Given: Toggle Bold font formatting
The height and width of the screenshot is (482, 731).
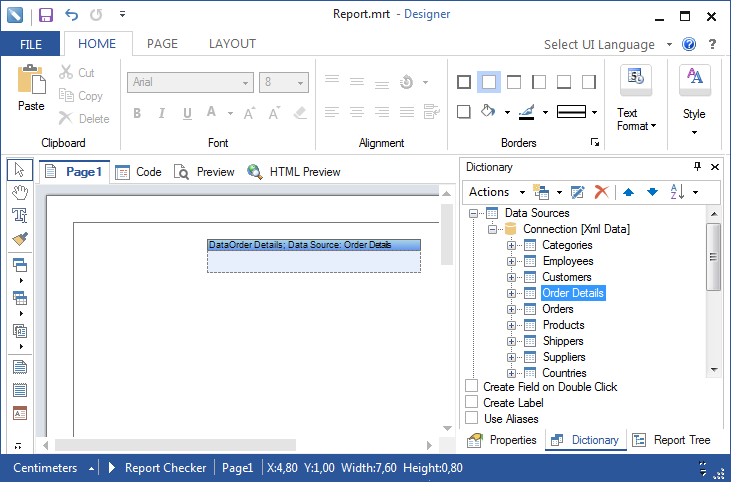Looking at the screenshot, I should tap(137, 113).
